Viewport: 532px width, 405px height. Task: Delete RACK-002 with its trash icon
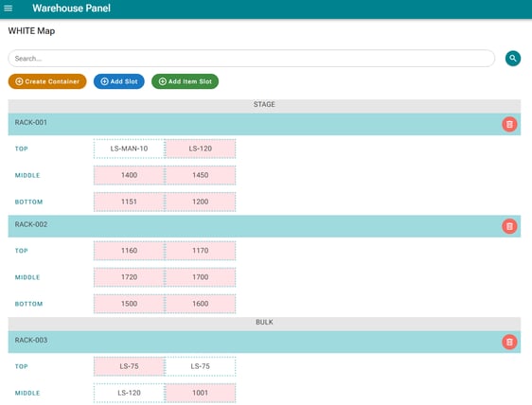tap(509, 226)
